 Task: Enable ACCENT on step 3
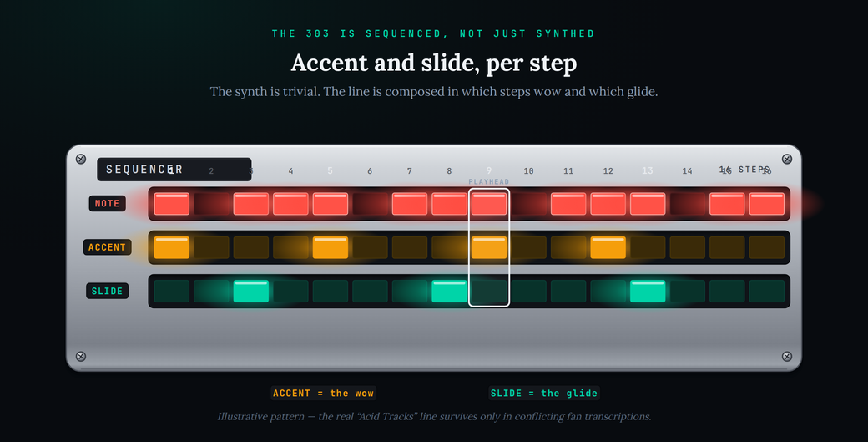[x=250, y=247]
